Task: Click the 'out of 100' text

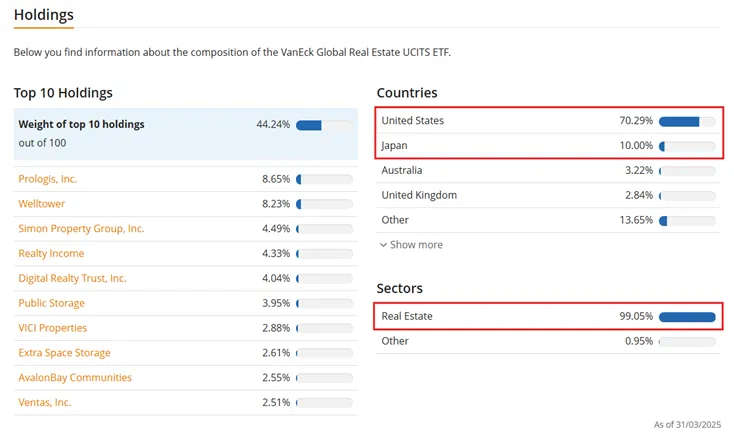Action: tap(42, 143)
